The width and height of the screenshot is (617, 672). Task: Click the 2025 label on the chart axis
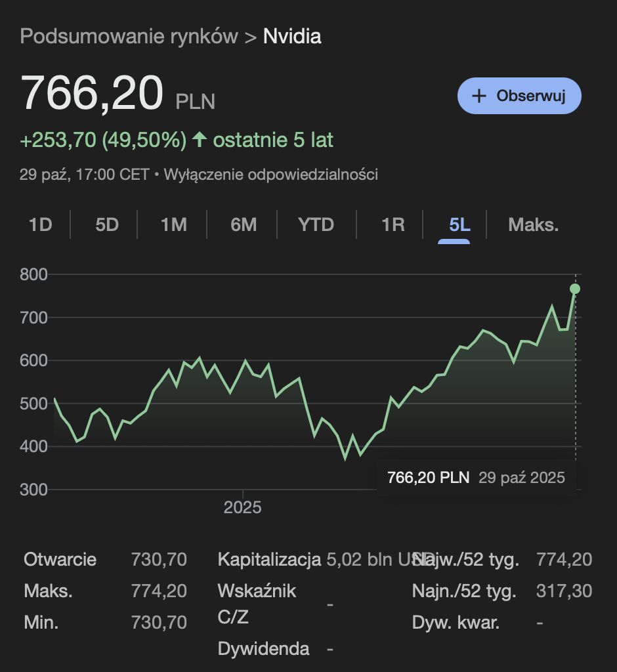(x=242, y=507)
